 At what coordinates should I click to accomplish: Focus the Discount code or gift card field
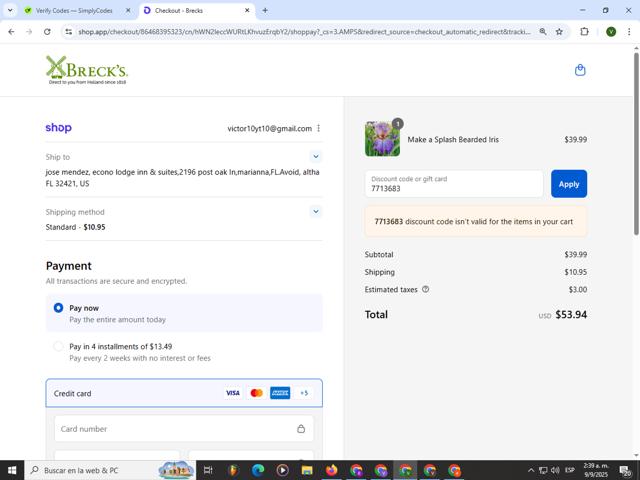tap(454, 184)
